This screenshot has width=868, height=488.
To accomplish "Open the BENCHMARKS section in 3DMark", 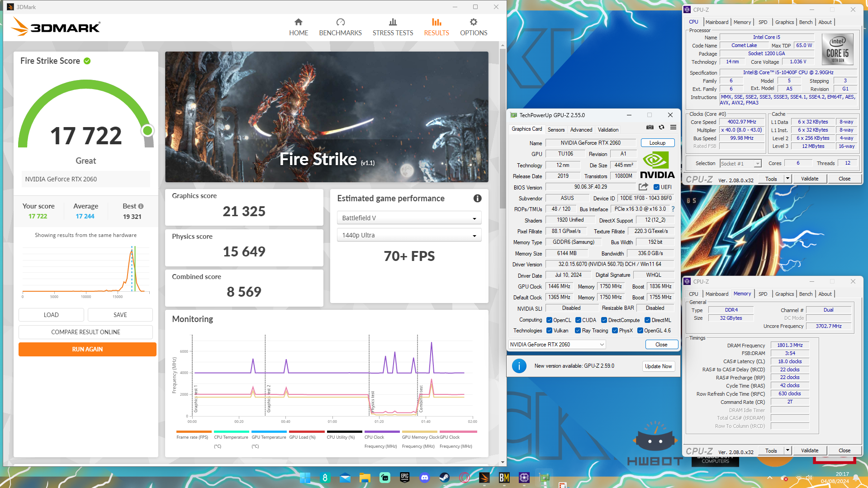I will point(340,27).
